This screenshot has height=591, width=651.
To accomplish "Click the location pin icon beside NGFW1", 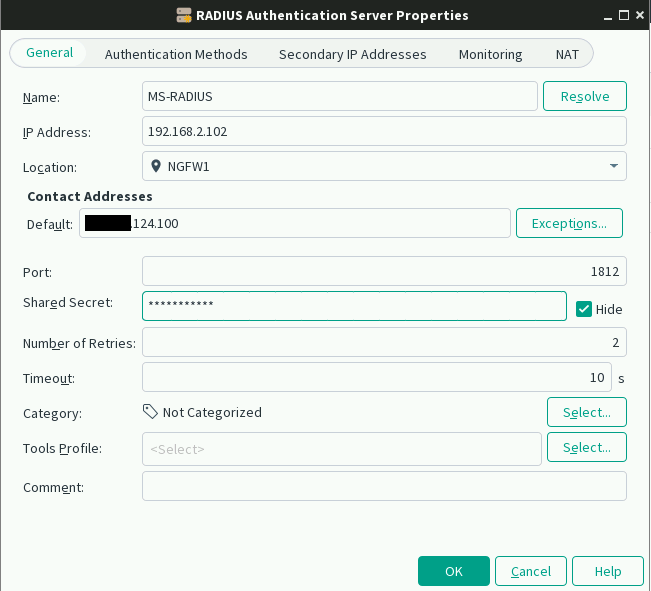I will tap(156, 166).
